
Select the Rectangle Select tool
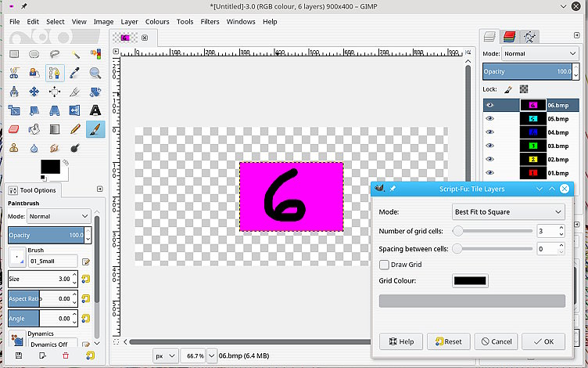click(x=14, y=55)
